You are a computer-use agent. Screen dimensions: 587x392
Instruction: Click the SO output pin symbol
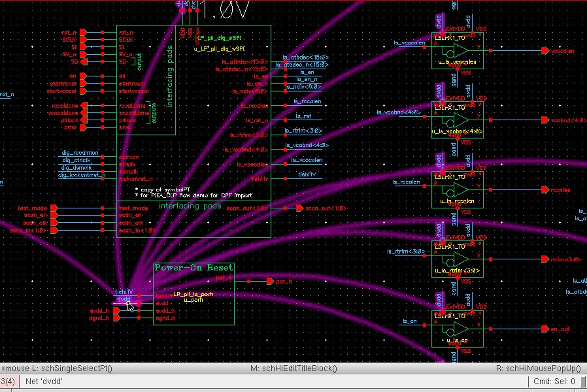[84, 61]
